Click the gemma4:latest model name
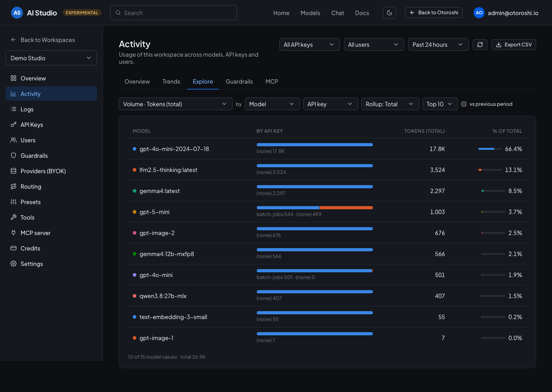Screen dimensions: 552x392 pyautogui.click(x=159, y=191)
